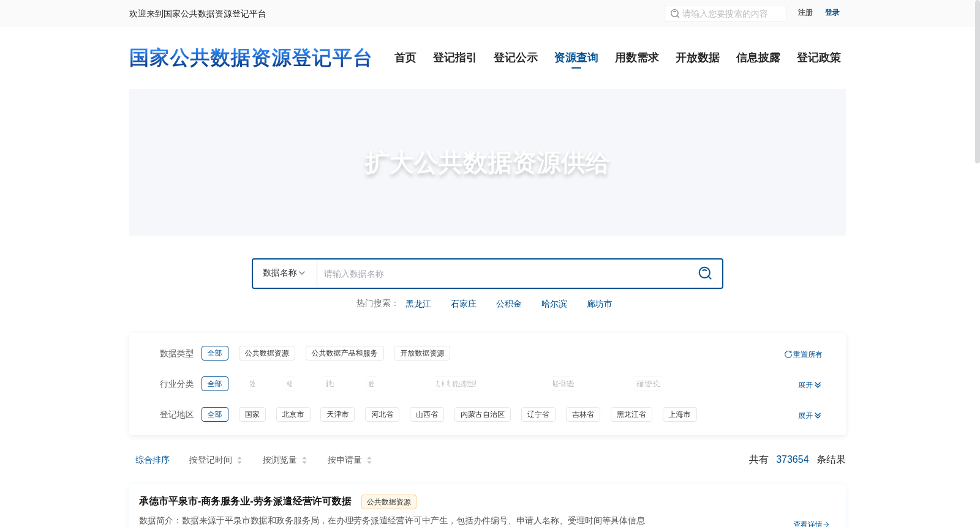
Task: Open the 登记指引 menu item
Action: pyautogui.click(x=454, y=58)
